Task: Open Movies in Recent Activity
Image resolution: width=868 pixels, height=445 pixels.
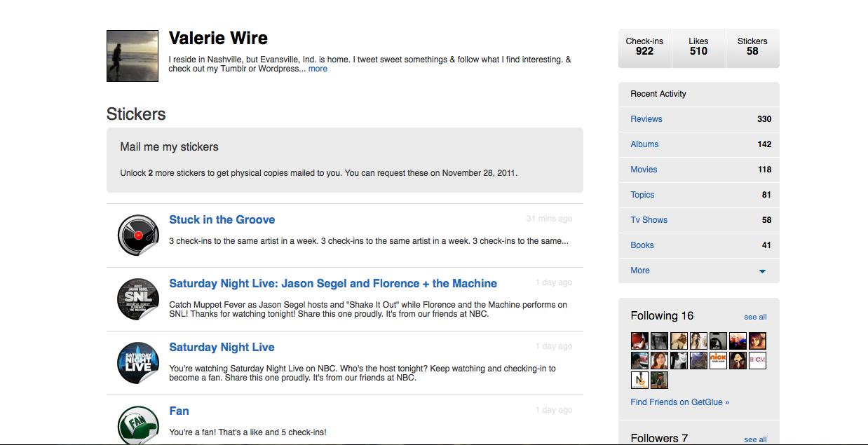Action: click(x=644, y=170)
